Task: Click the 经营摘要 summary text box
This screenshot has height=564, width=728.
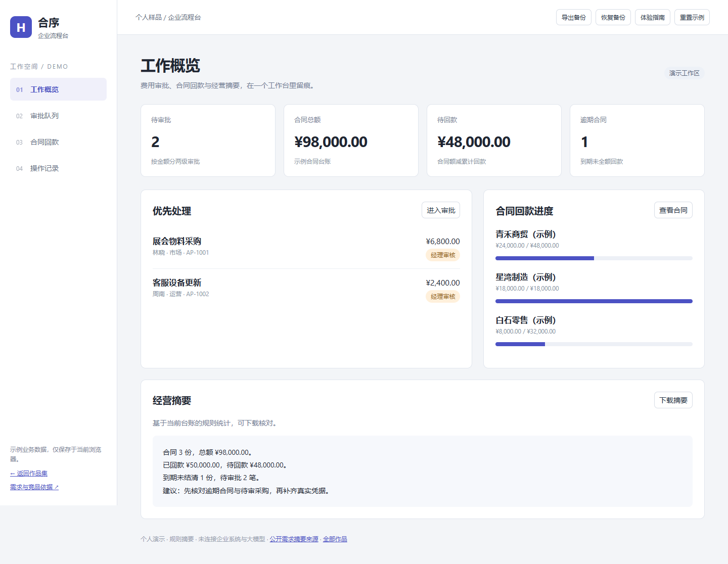Action: 423,472
